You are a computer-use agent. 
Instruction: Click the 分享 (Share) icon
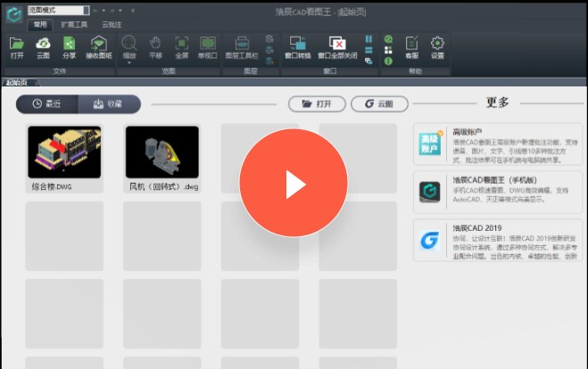[70, 46]
